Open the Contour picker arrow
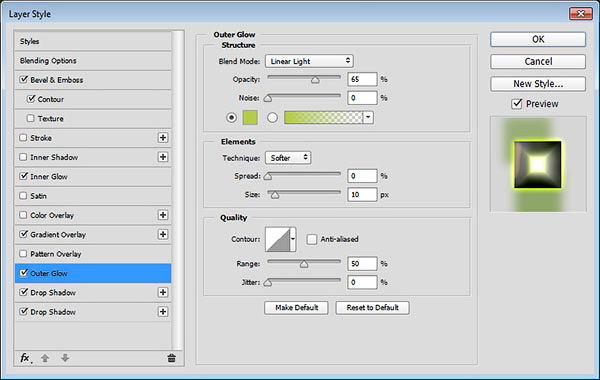Viewport: 600px width, 380px height. 293,239
